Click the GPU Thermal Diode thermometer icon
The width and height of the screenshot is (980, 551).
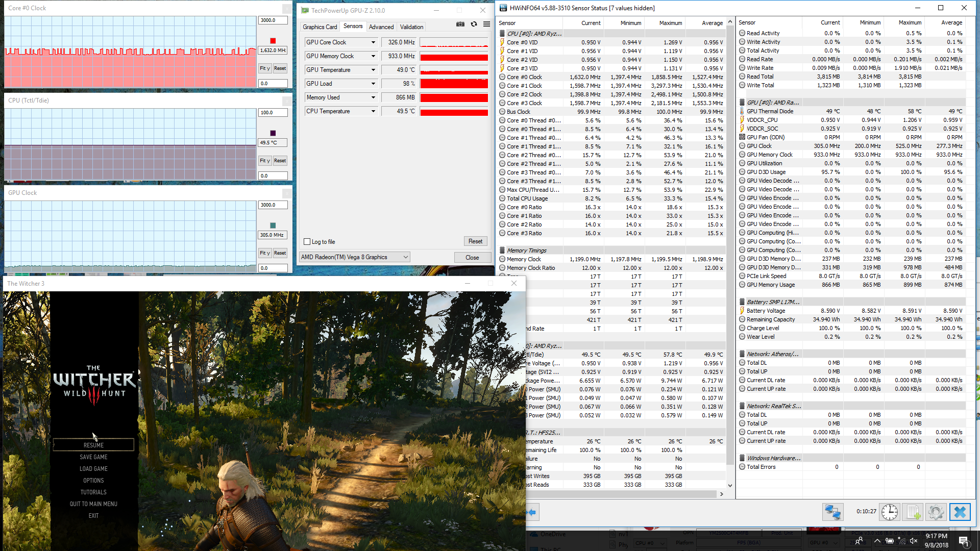click(742, 111)
